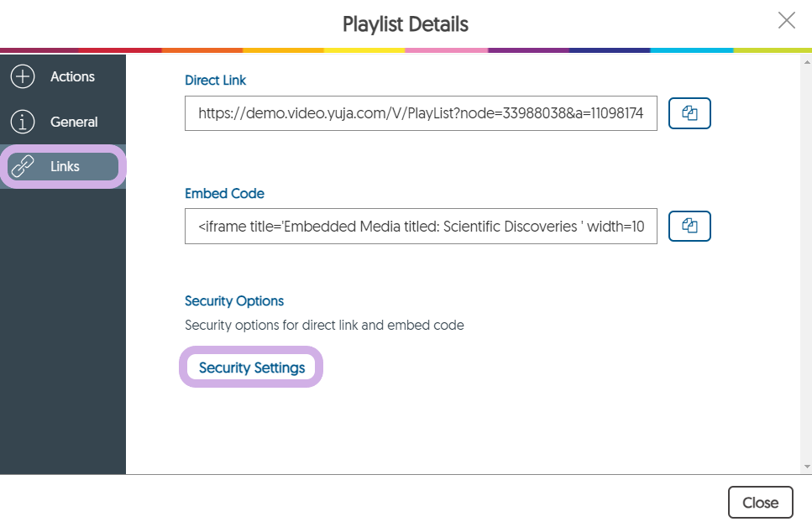
Task: Copy the Embed Code to clipboard
Action: pyautogui.click(x=689, y=226)
